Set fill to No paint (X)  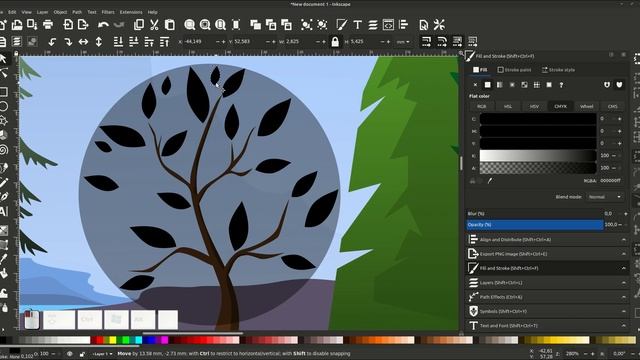[x=475, y=85]
